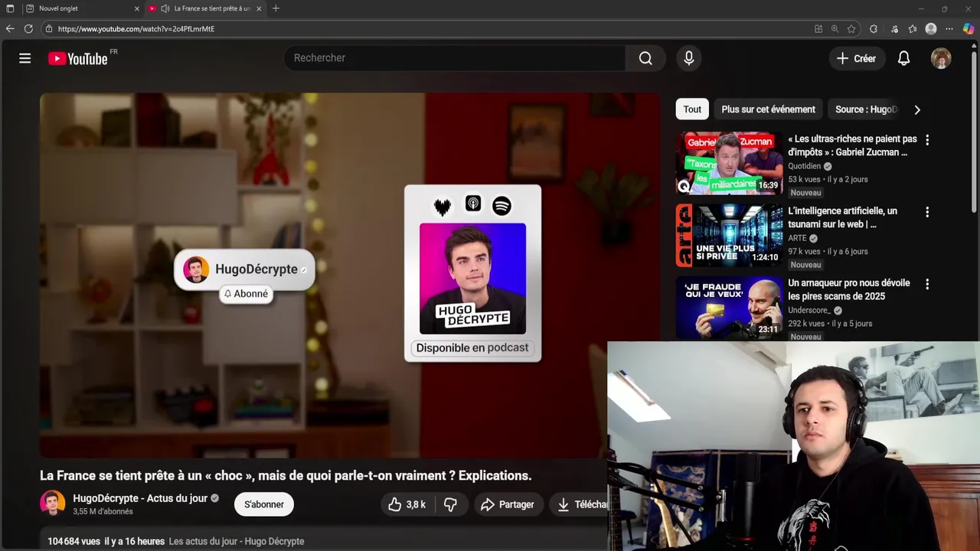Click HugoDécrypte channel avatar below video
980x551 pixels.
[53, 504]
